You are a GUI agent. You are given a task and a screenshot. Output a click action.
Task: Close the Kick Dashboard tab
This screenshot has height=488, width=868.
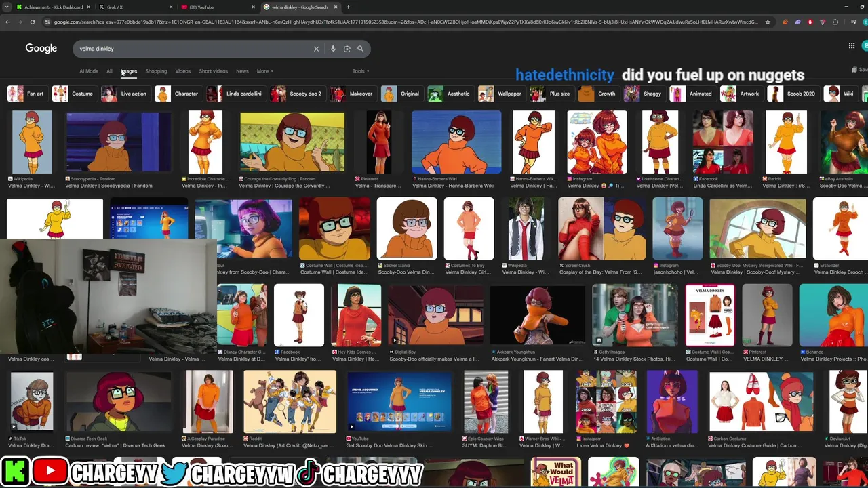tap(88, 7)
